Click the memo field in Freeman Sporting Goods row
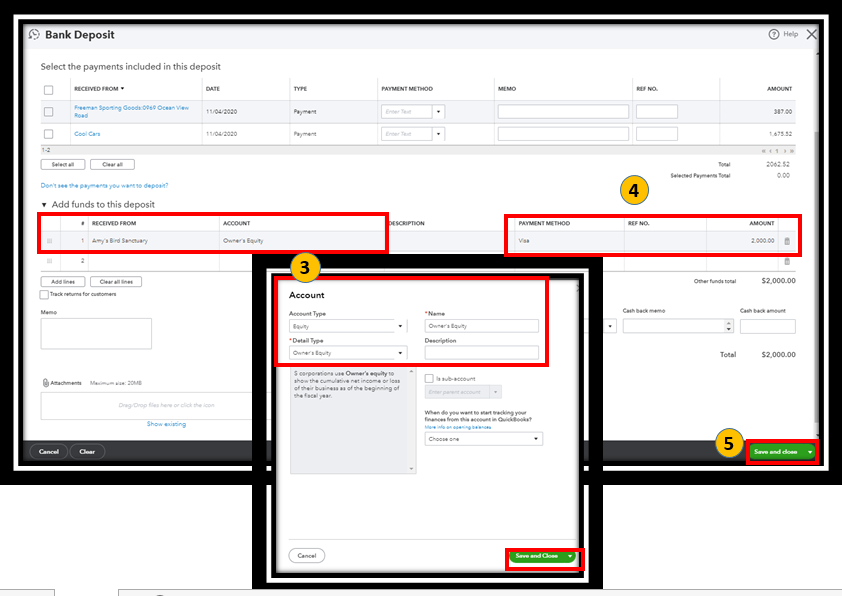Viewport: 842px width, 596px height. coord(563,112)
